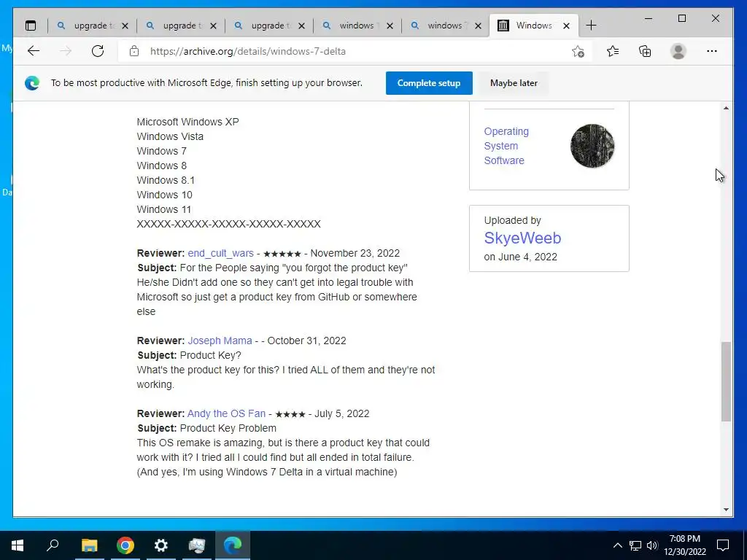Open reviewer Andy the OS Fan profile
Viewport: 747px width, 560px height.
pos(226,413)
